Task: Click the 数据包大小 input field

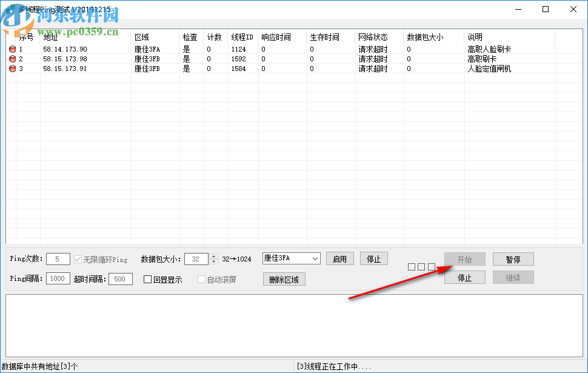Action: pos(196,259)
